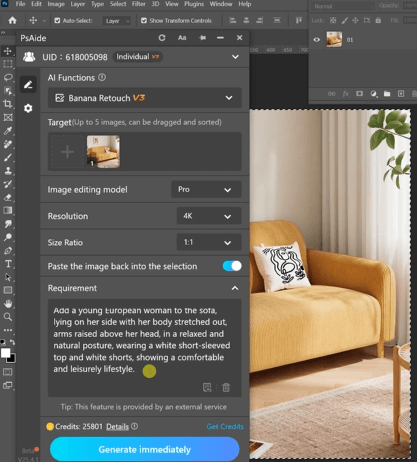
Task: Select the Zoom tool
Action: (x=8, y=317)
